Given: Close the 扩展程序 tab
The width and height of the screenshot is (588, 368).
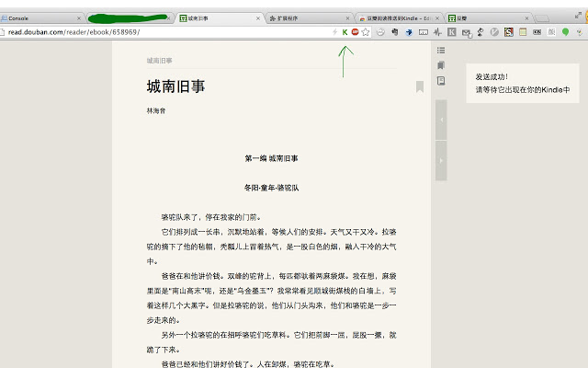Looking at the screenshot, I should [347, 18].
